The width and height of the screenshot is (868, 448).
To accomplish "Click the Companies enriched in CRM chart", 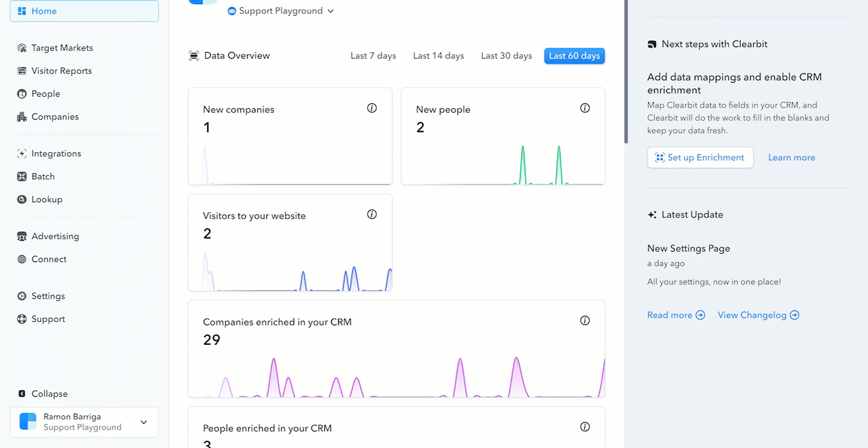I will click(397, 376).
